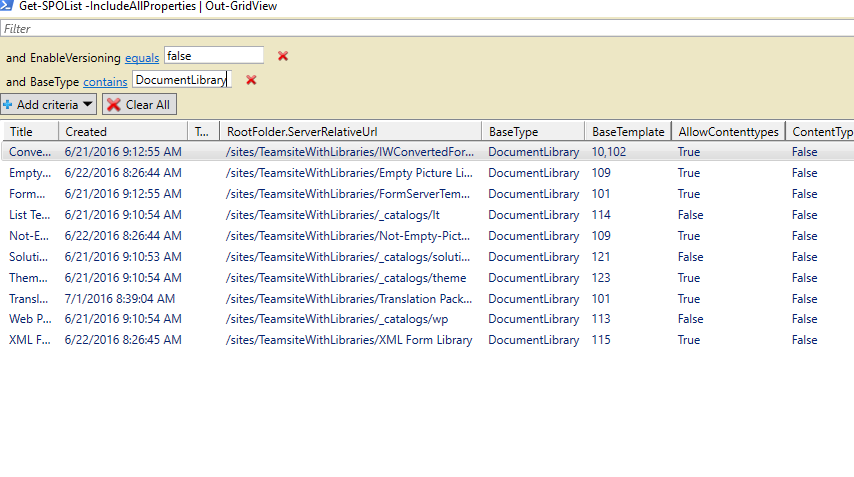
Task: Click the BaseTemplate value 123
Action: [x=601, y=278]
